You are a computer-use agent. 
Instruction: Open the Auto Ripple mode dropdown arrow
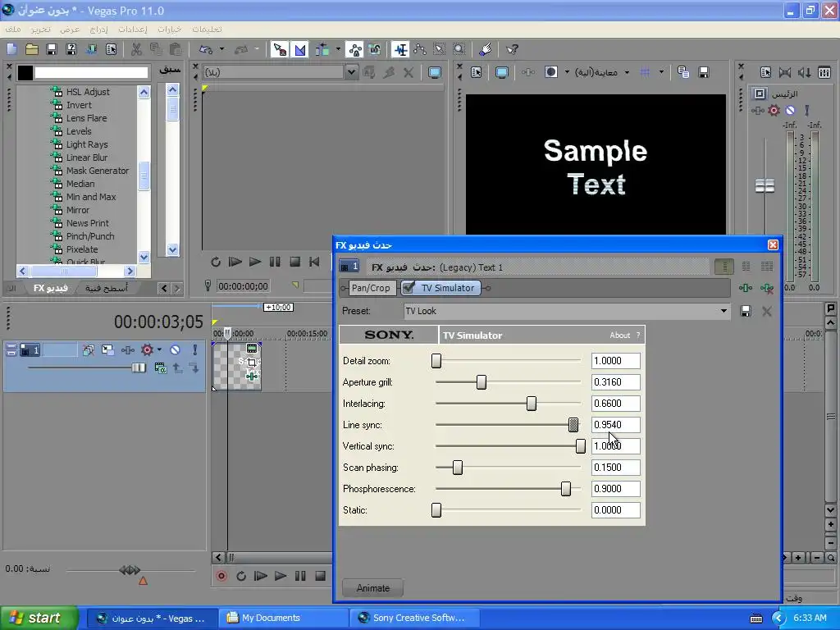(x=338, y=50)
